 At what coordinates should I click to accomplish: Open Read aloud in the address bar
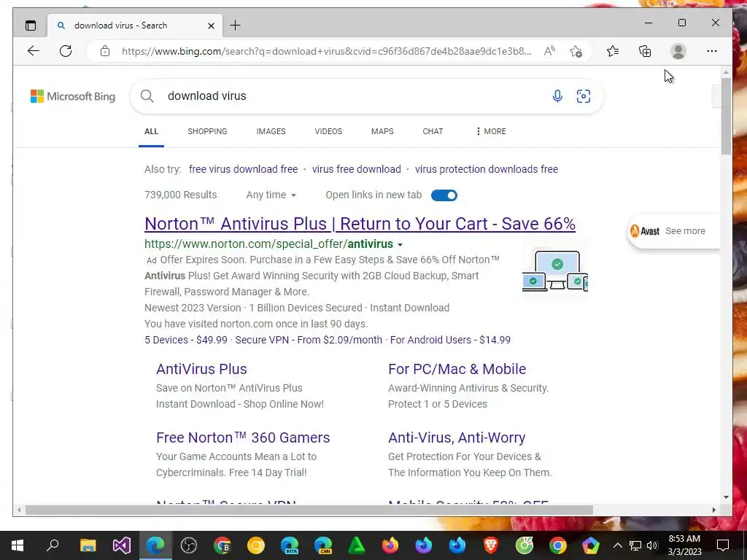click(549, 51)
